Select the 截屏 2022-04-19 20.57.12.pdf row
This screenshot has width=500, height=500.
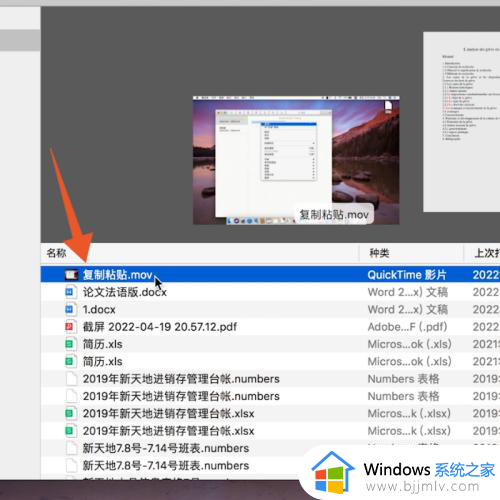tap(270, 327)
